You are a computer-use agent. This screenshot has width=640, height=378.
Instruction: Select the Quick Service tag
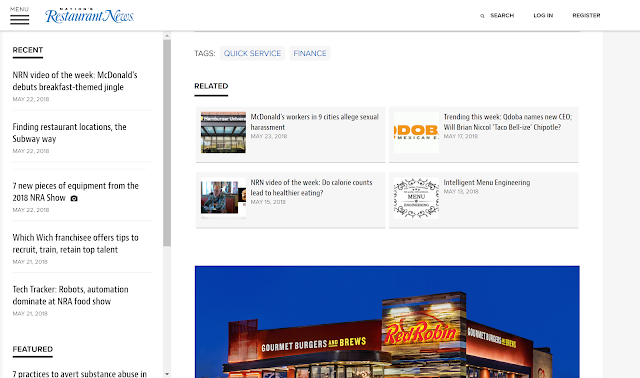pos(252,53)
